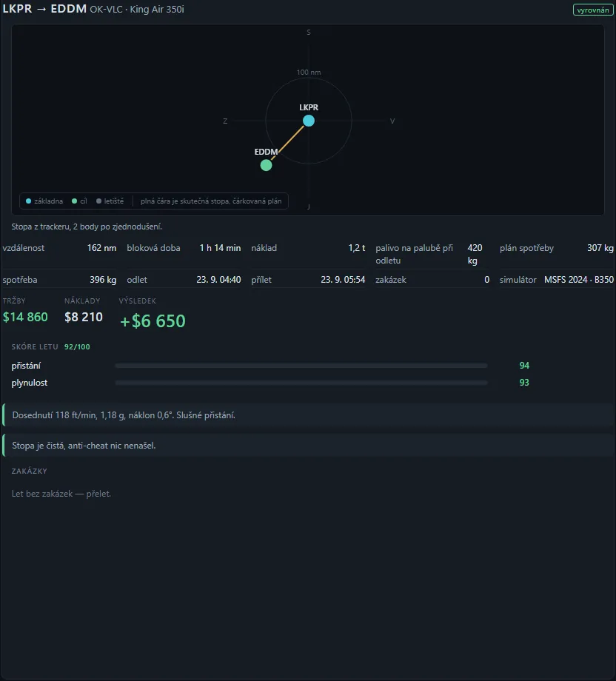Click the náklady amount $8 210
The height and width of the screenshot is (681, 616).
pos(84,317)
